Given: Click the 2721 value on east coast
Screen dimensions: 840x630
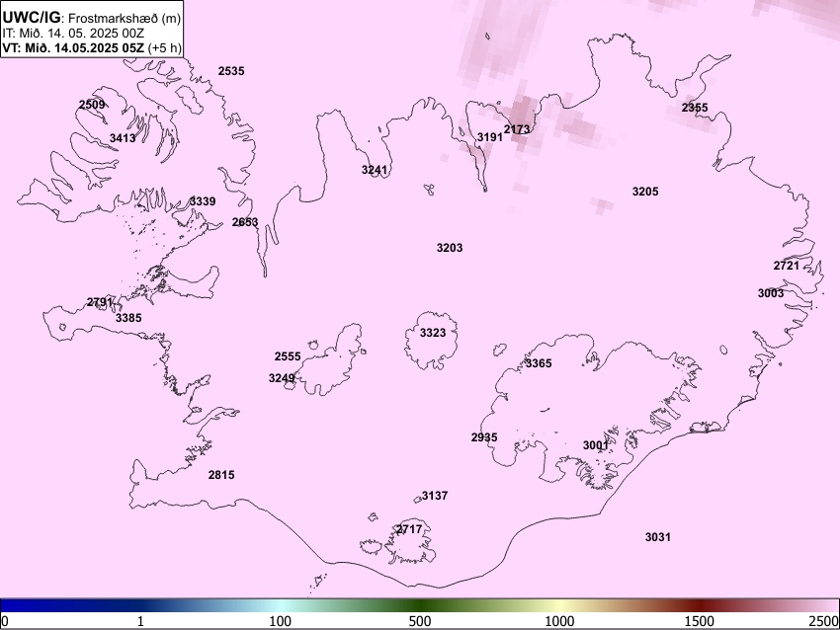Looking at the screenshot, I should [787, 266].
